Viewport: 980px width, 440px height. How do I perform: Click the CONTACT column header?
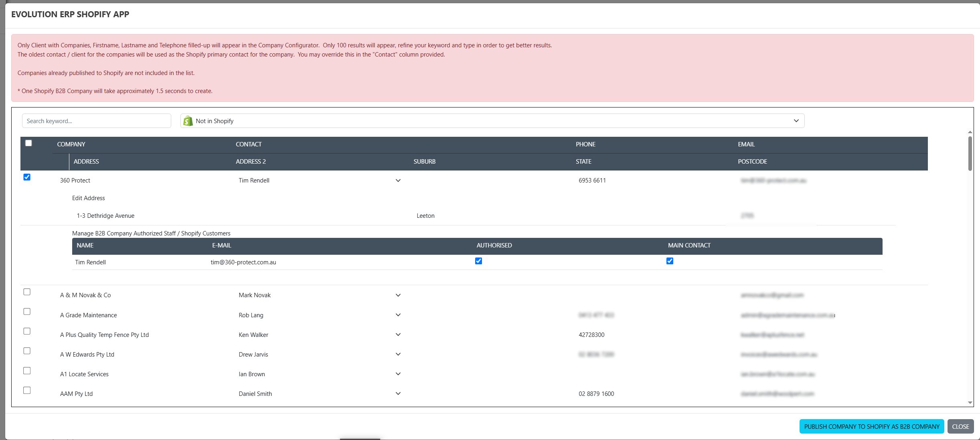(x=249, y=144)
